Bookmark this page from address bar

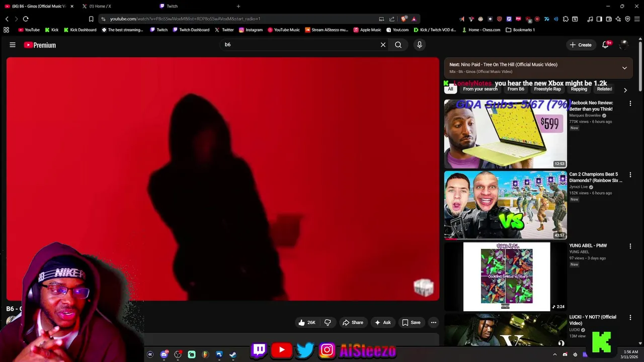[x=91, y=19]
